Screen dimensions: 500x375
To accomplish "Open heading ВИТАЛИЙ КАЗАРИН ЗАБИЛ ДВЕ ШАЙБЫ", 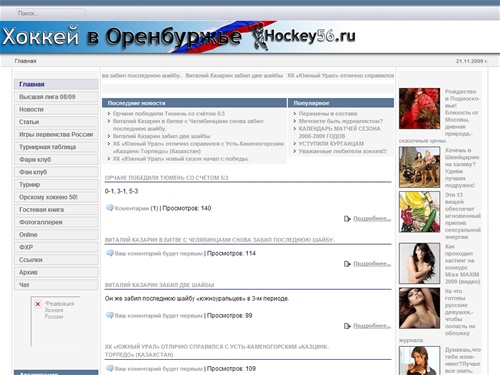I will click(159, 285).
